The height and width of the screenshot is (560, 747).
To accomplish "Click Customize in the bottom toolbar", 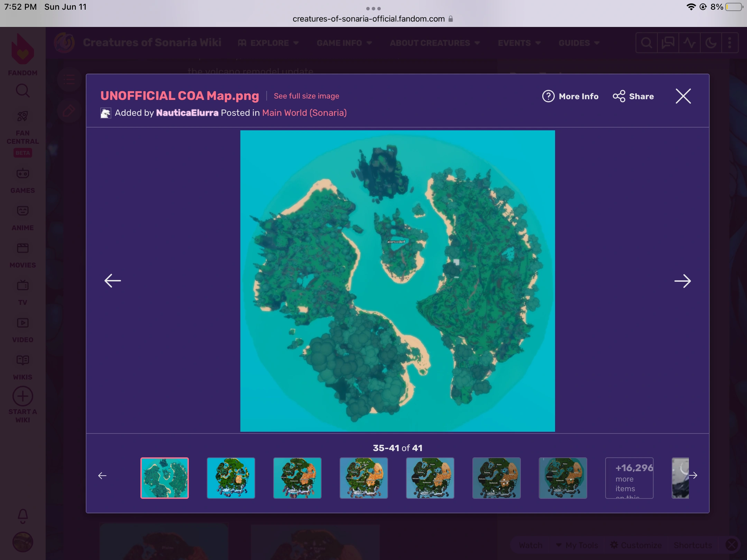I will click(636, 545).
